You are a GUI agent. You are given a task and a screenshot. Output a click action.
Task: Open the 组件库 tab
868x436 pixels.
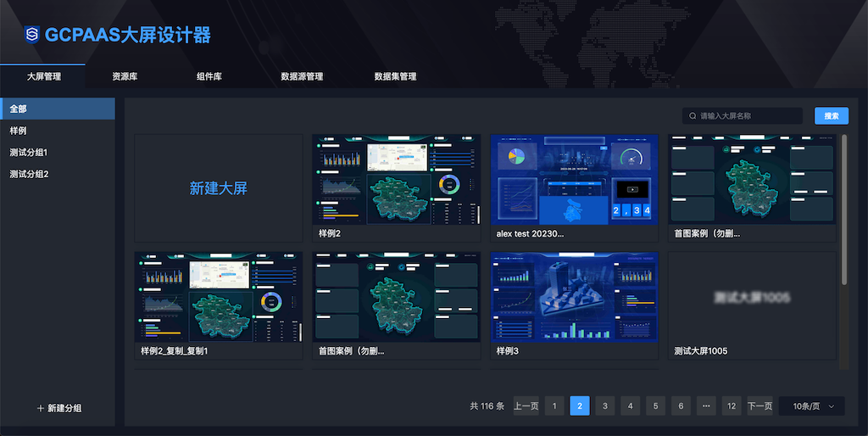click(209, 76)
